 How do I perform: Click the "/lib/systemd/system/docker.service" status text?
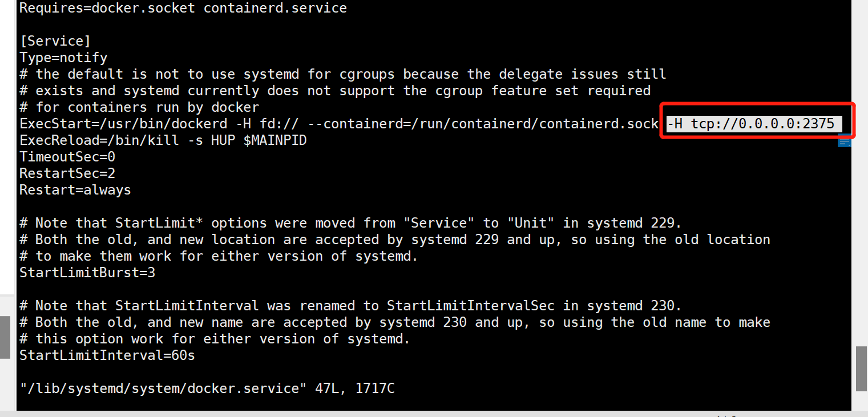159,388
